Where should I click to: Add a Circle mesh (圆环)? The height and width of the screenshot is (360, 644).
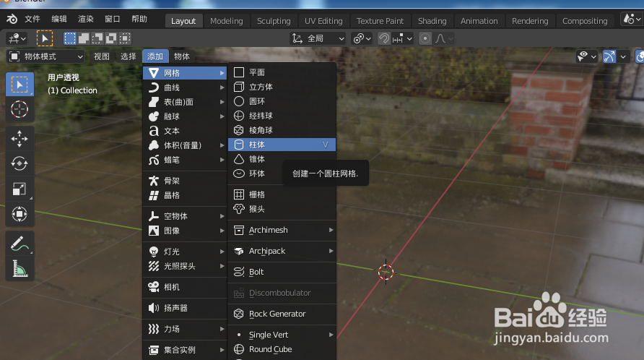coord(282,101)
